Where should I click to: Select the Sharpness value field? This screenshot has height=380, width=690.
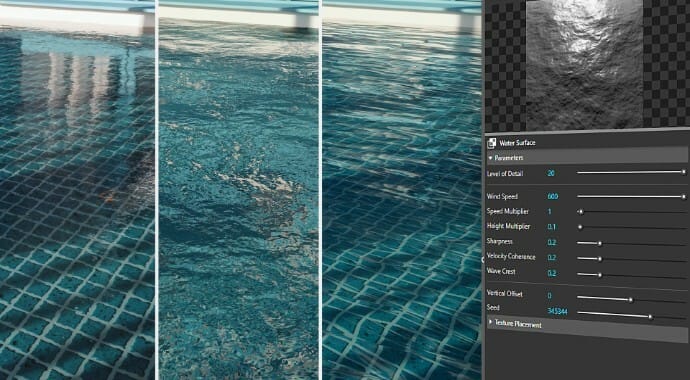[551, 242]
